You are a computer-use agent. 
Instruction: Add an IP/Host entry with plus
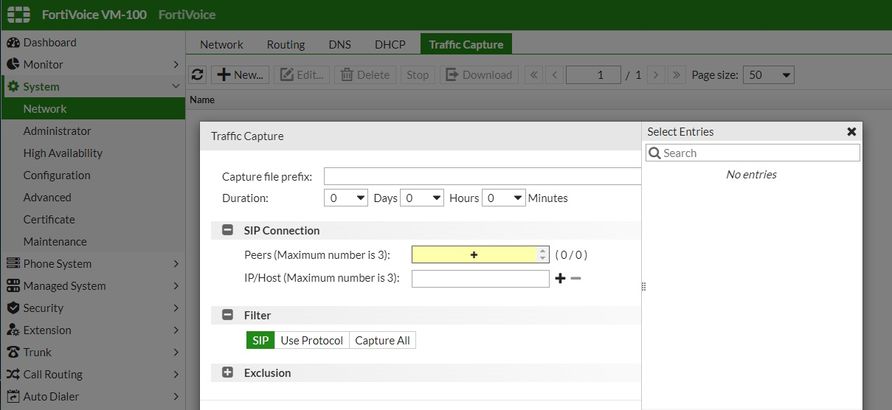560,279
